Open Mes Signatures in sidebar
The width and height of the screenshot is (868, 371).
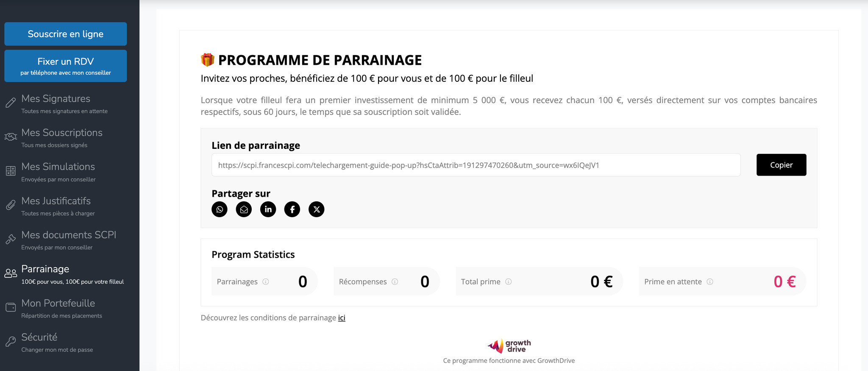pyautogui.click(x=56, y=103)
